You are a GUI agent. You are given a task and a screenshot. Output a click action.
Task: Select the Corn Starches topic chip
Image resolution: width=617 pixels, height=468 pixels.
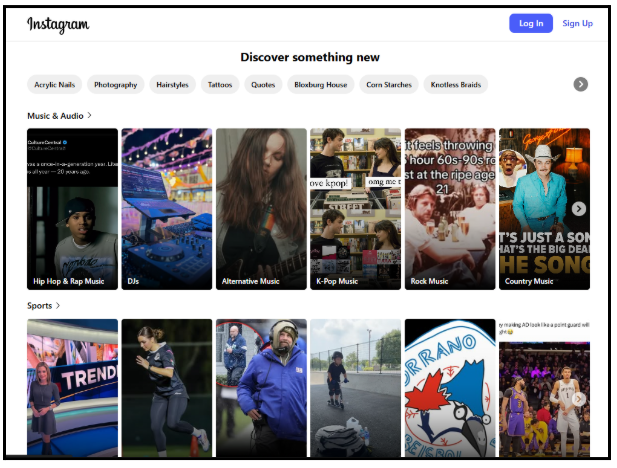(x=389, y=85)
